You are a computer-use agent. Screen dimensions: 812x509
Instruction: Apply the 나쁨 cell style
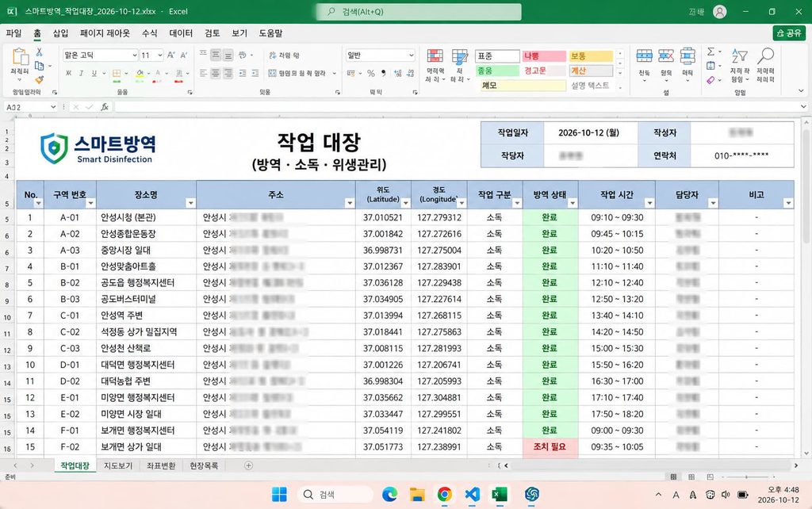544,56
